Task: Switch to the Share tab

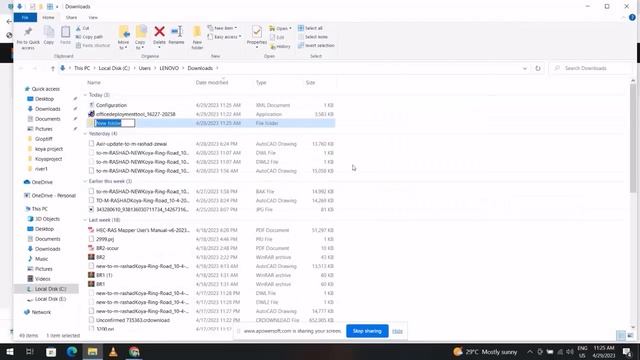Action: [71, 18]
